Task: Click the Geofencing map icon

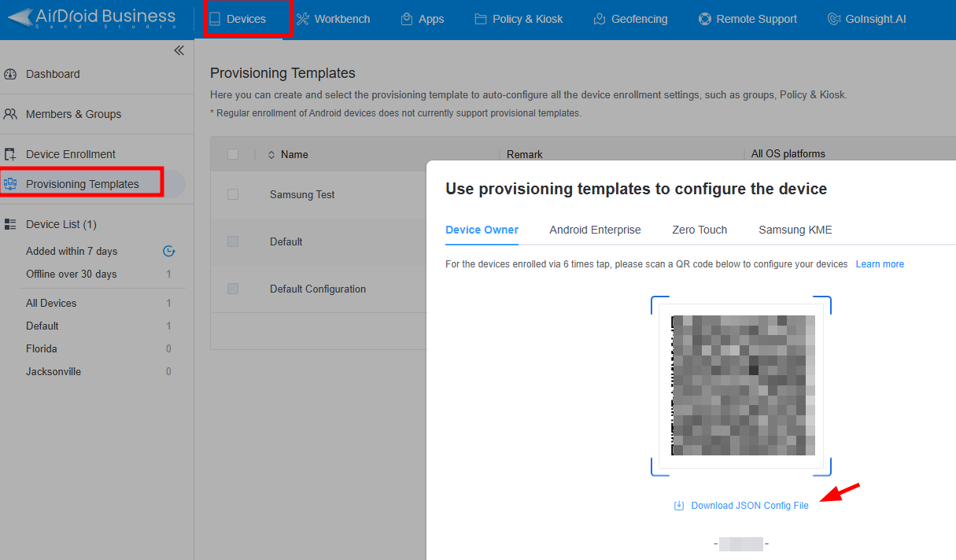Action: point(600,19)
